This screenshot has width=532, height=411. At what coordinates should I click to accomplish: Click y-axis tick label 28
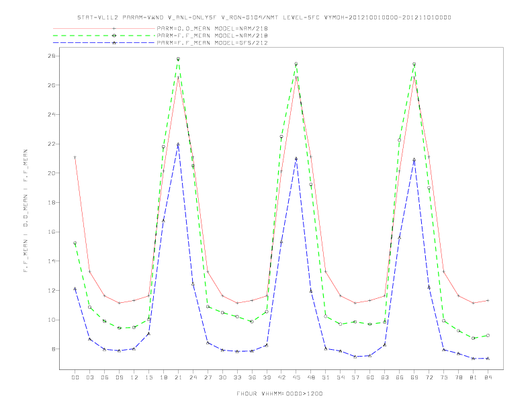click(x=52, y=56)
